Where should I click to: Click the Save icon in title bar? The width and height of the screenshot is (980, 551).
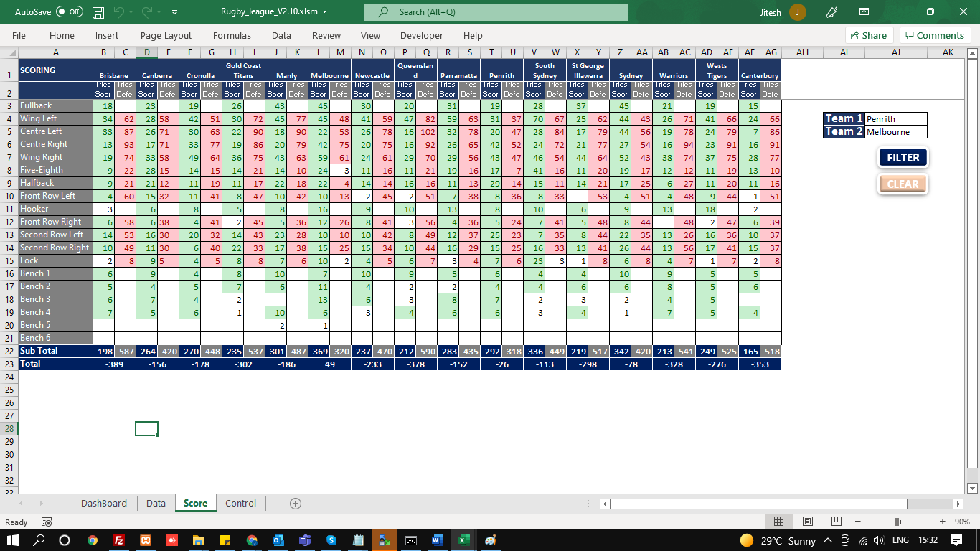(98, 12)
